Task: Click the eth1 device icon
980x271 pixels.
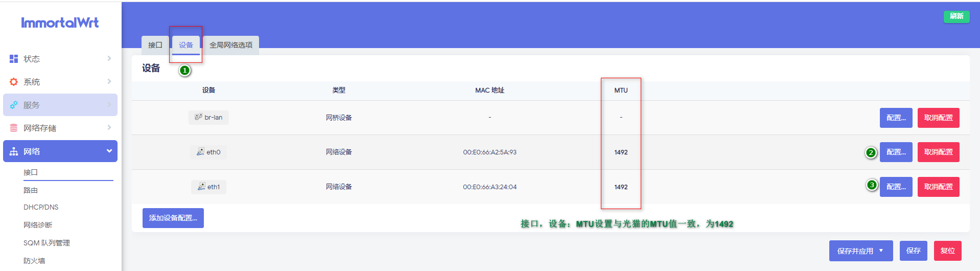Action: click(201, 187)
